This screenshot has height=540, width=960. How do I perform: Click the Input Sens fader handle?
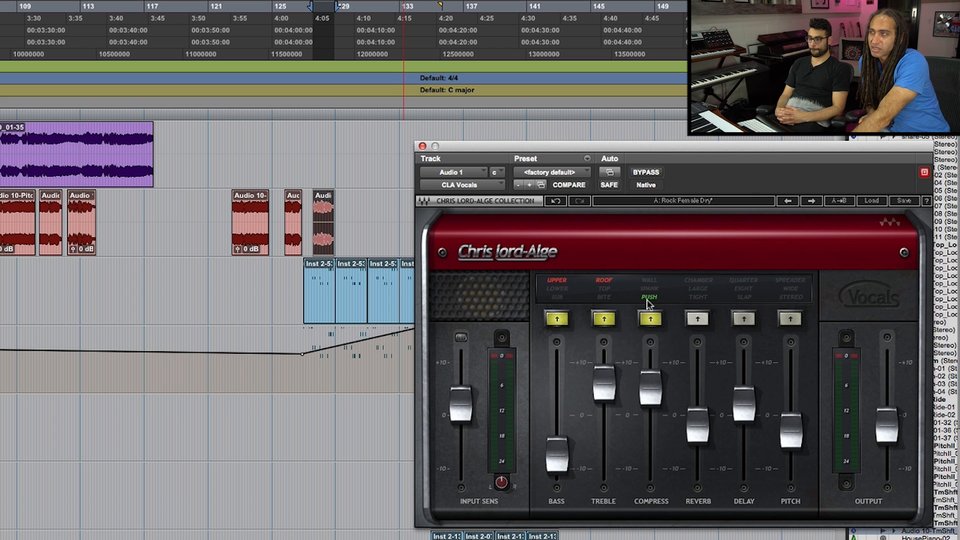click(x=460, y=404)
